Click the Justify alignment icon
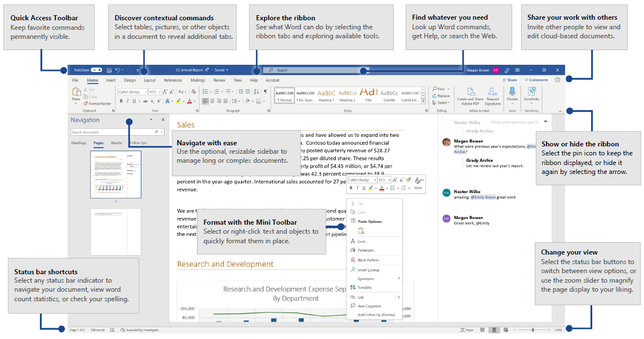This screenshot has height=339, width=644. click(225, 101)
